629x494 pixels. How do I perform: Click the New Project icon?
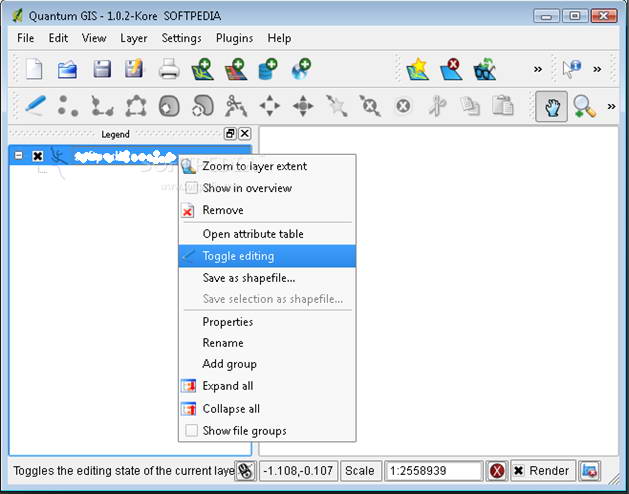[x=34, y=69]
